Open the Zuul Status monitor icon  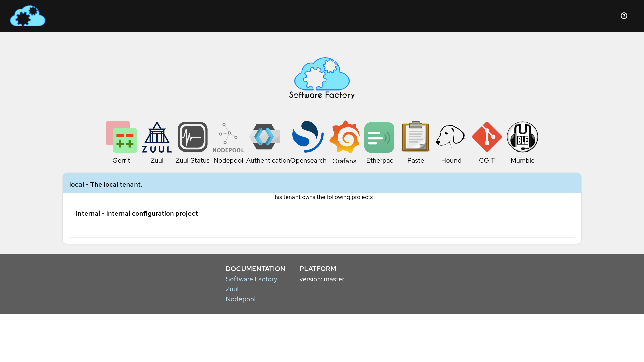(193, 137)
